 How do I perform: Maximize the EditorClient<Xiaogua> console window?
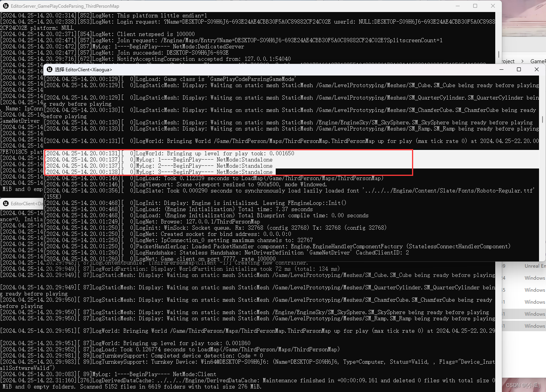[x=519, y=69]
